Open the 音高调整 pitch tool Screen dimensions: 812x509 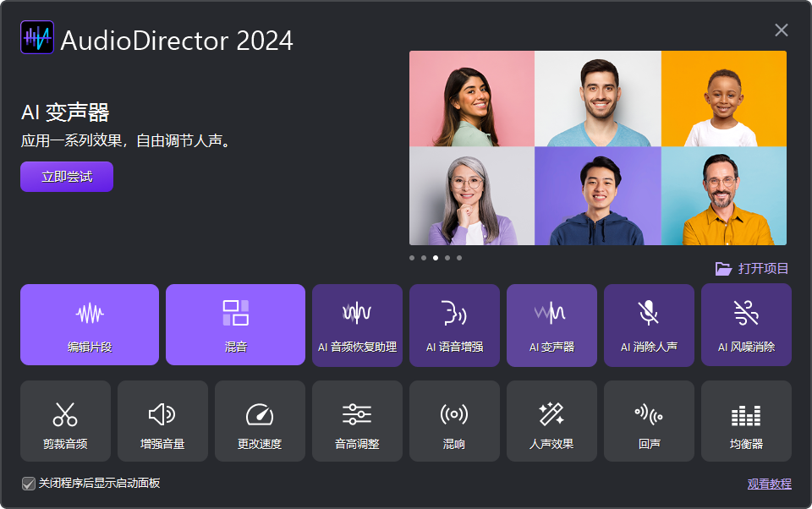(x=357, y=421)
